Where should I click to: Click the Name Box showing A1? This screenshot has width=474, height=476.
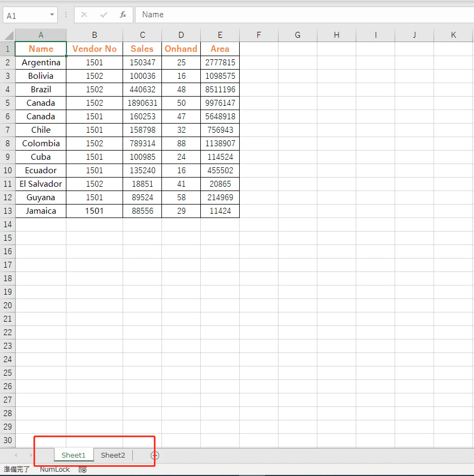coord(30,15)
